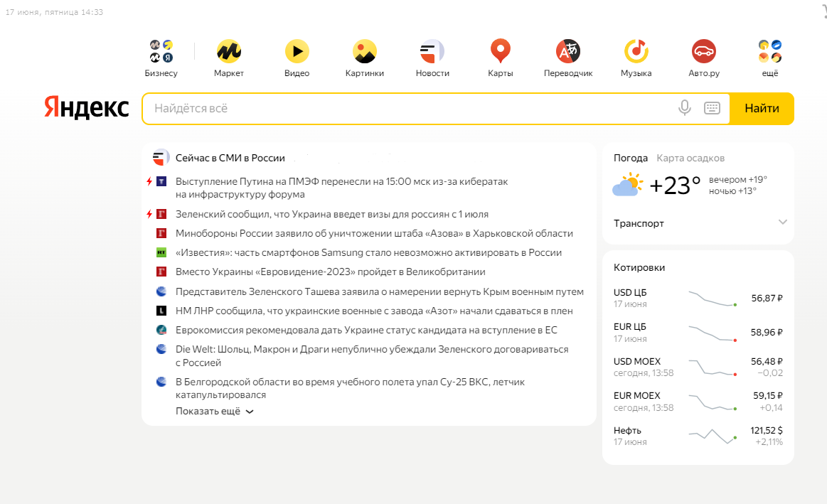
Task: Open the Авто.ру car icon
Action: click(704, 51)
